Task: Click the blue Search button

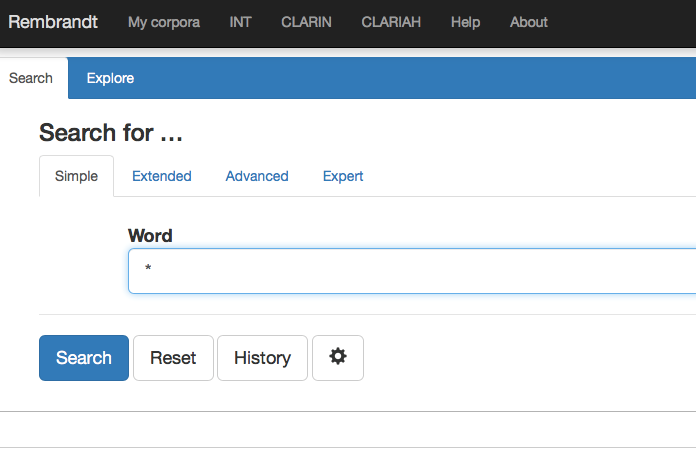Action: point(84,358)
